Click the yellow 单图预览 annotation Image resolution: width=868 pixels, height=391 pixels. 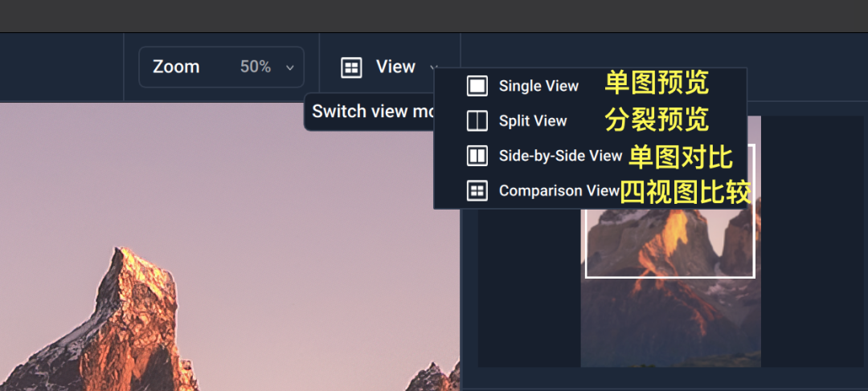coord(656,83)
